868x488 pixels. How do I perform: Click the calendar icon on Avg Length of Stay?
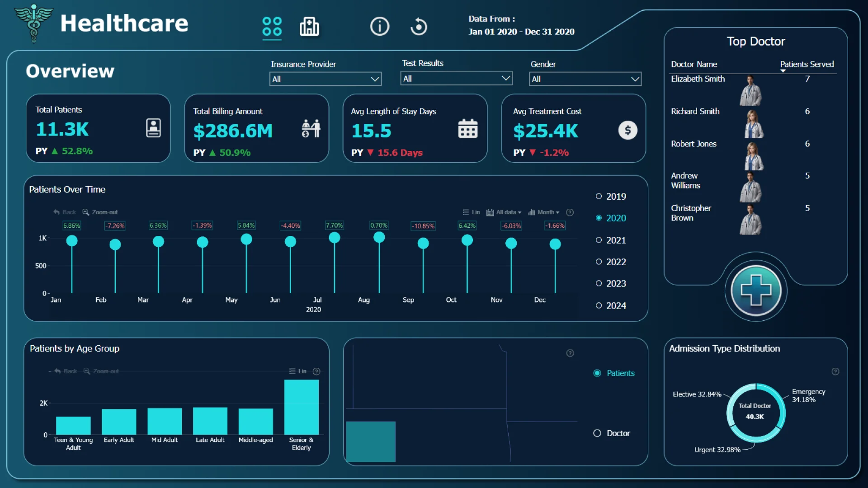467,129
